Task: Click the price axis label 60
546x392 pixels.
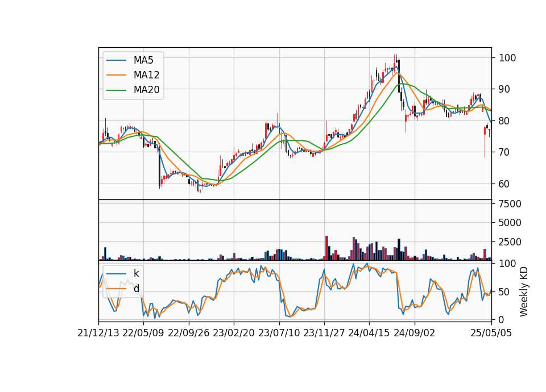Action: (x=505, y=184)
